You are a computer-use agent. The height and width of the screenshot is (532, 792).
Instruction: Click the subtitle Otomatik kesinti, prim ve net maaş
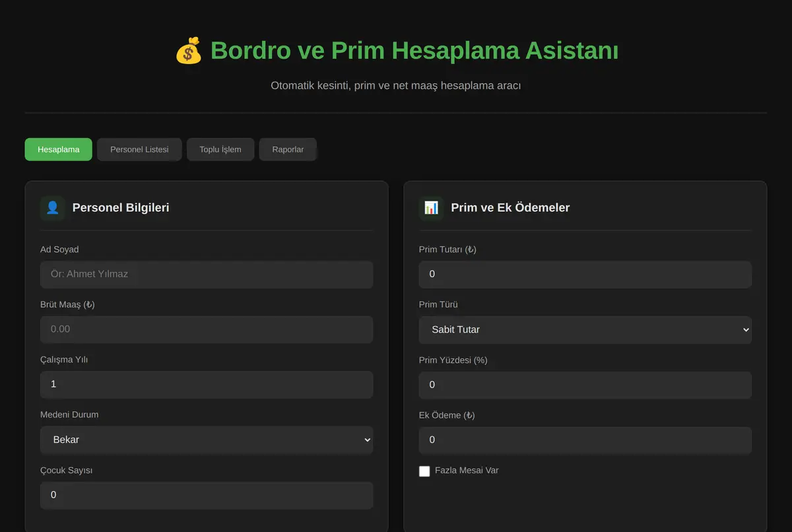click(396, 86)
